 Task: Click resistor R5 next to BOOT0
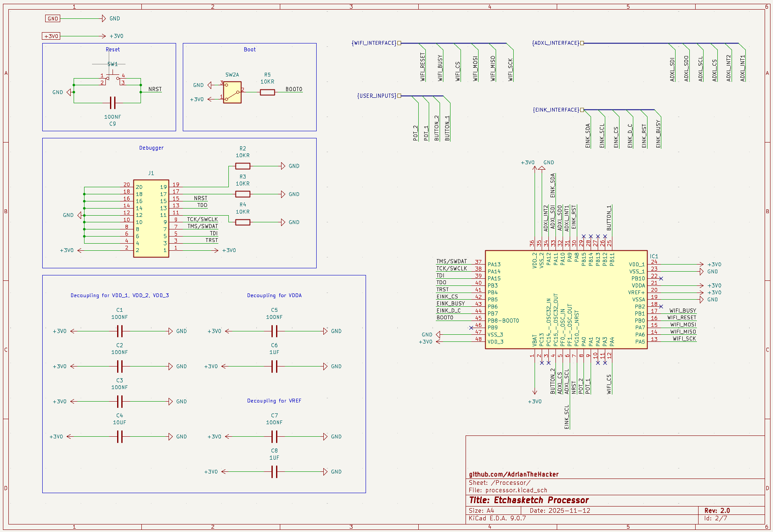267,92
